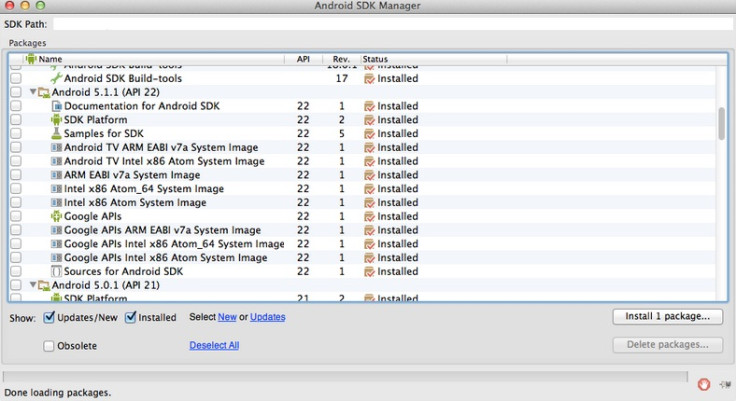Check the Android SDK Build-tools rev 17 checkbox
This screenshot has height=401, width=736.
pyautogui.click(x=16, y=78)
